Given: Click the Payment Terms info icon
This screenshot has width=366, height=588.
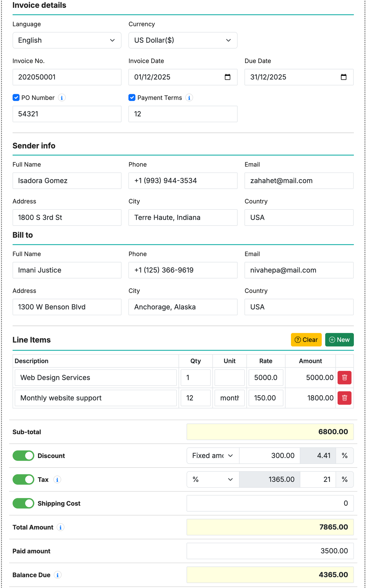Looking at the screenshot, I should [189, 98].
